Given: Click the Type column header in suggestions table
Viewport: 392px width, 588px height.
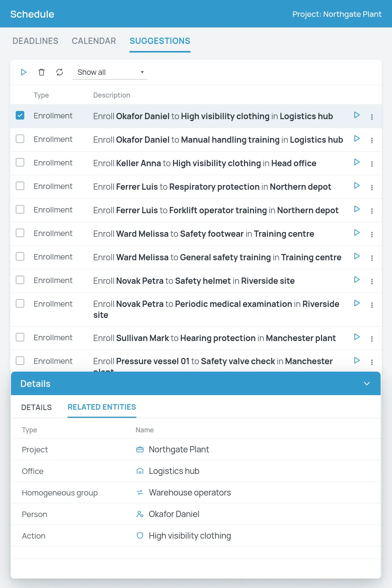Looking at the screenshot, I should coord(41,95).
